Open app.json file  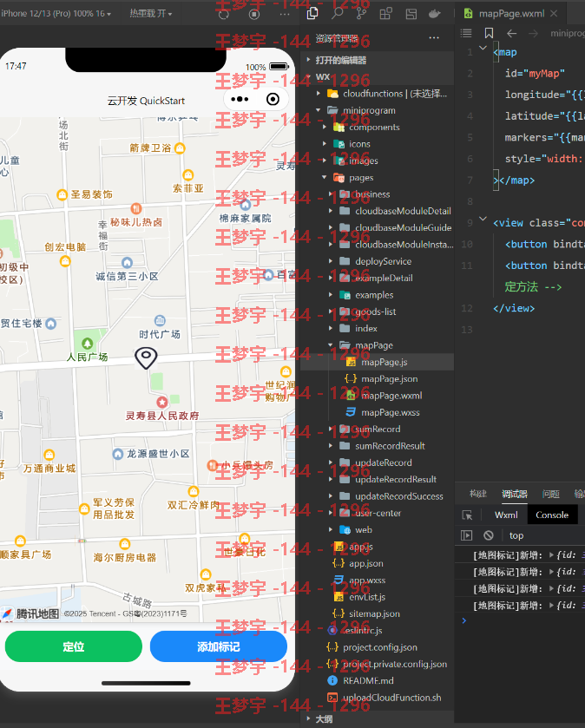click(x=377, y=564)
